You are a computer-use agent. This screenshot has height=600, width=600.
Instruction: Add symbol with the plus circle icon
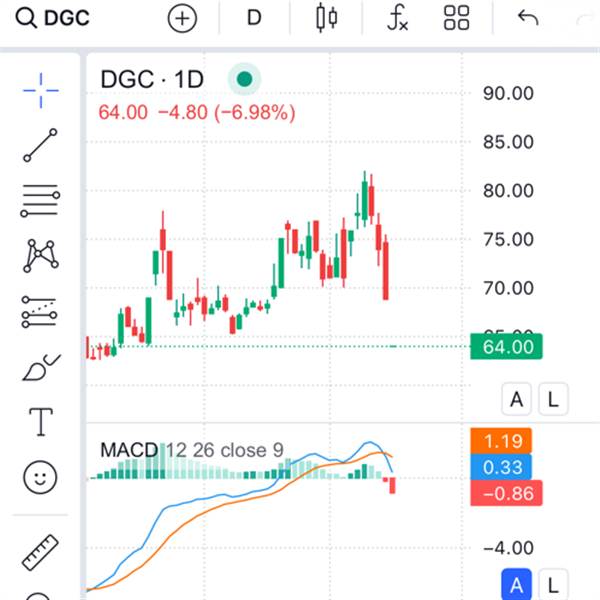pyautogui.click(x=182, y=18)
